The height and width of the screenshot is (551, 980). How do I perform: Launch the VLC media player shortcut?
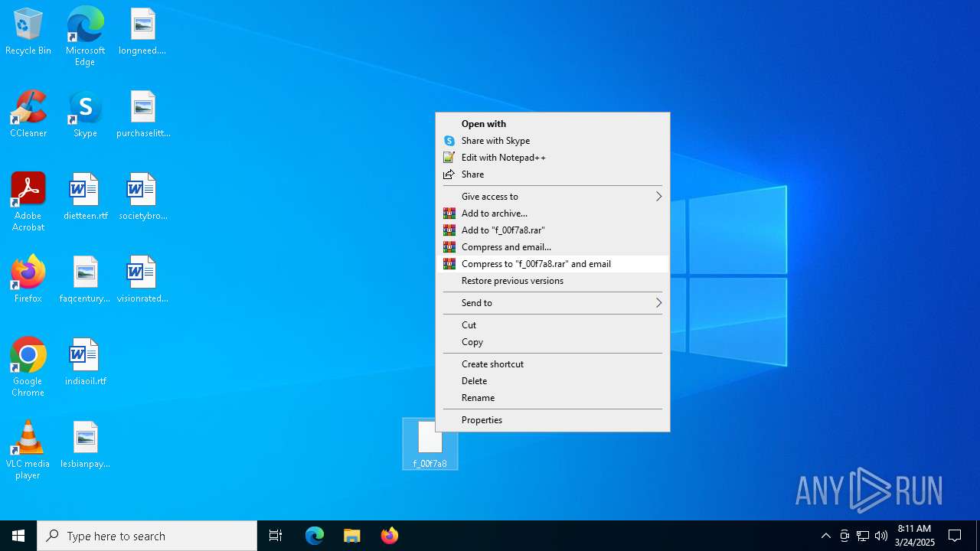tap(28, 450)
